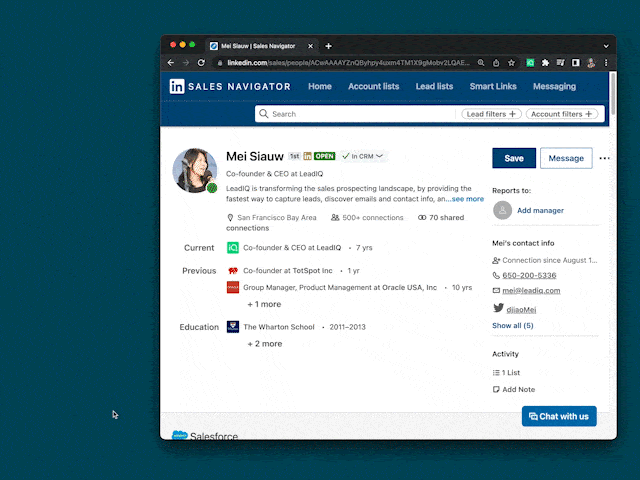The image size is (640, 480).
Task: Expand '+ 2 more' education entries
Action: (264, 344)
